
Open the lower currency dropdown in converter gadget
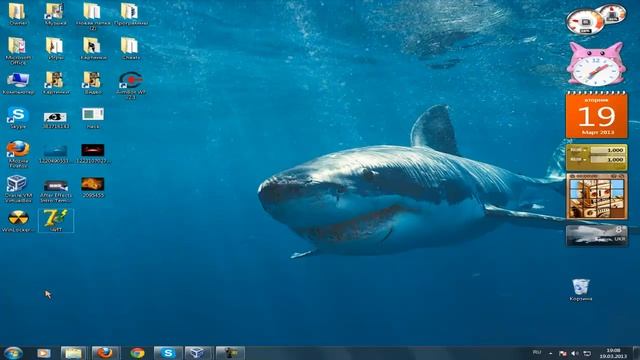pos(578,160)
